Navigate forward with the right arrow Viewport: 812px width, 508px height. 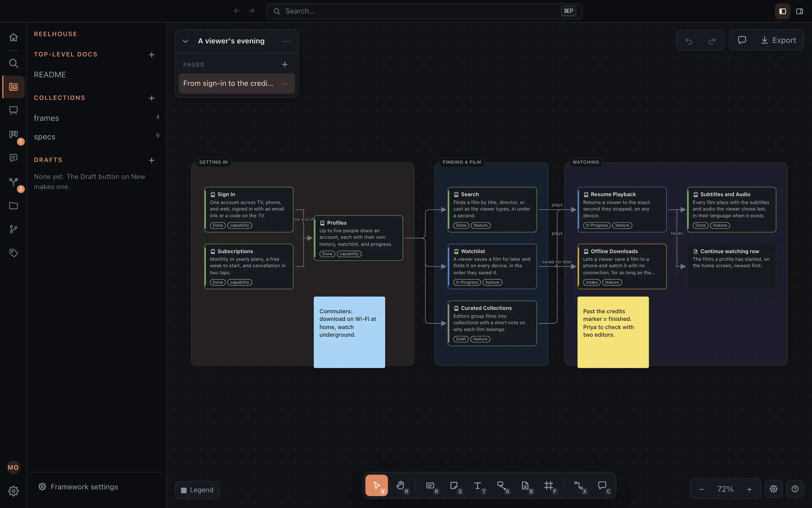point(251,11)
